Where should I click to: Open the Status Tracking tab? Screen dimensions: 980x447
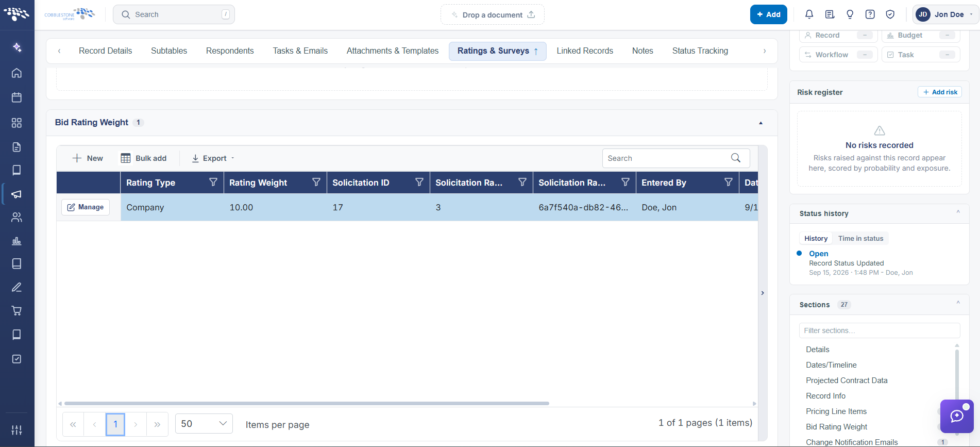point(700,51)
